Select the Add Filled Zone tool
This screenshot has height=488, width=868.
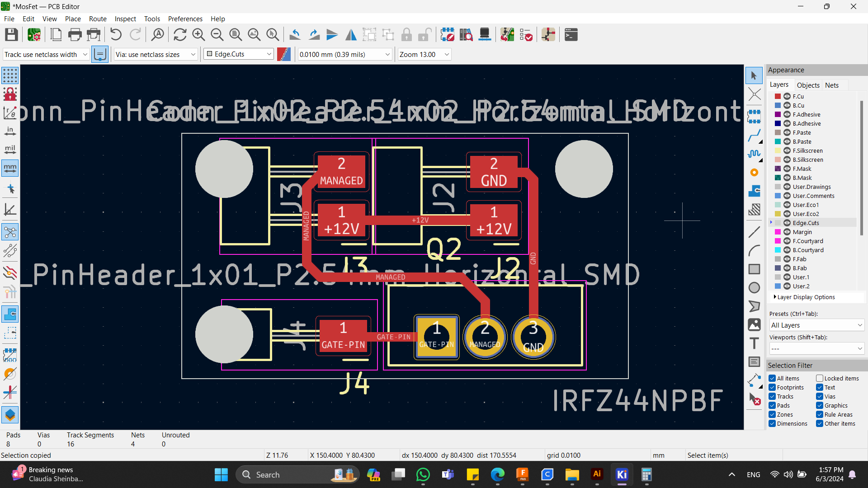pos(754,191)
